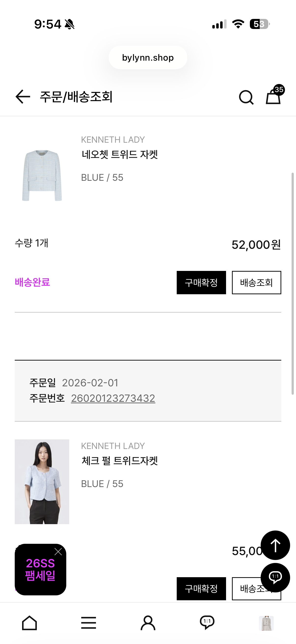Open the hamburger category menu

(x=89, y=623)
